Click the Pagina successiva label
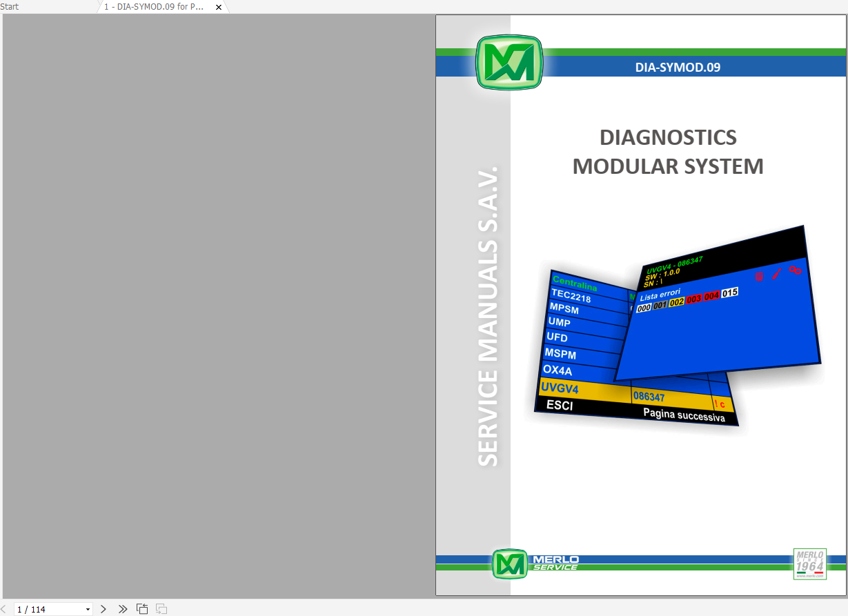 pos(684,415)
